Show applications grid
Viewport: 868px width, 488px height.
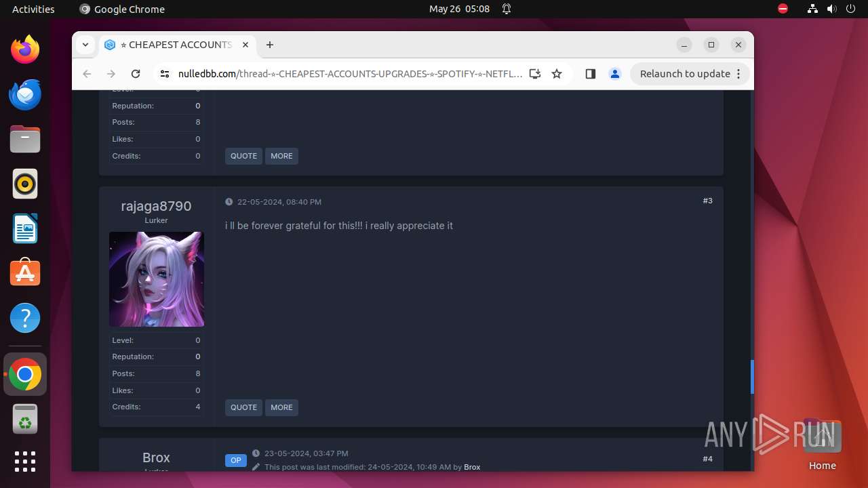click(x=25, y=462)
